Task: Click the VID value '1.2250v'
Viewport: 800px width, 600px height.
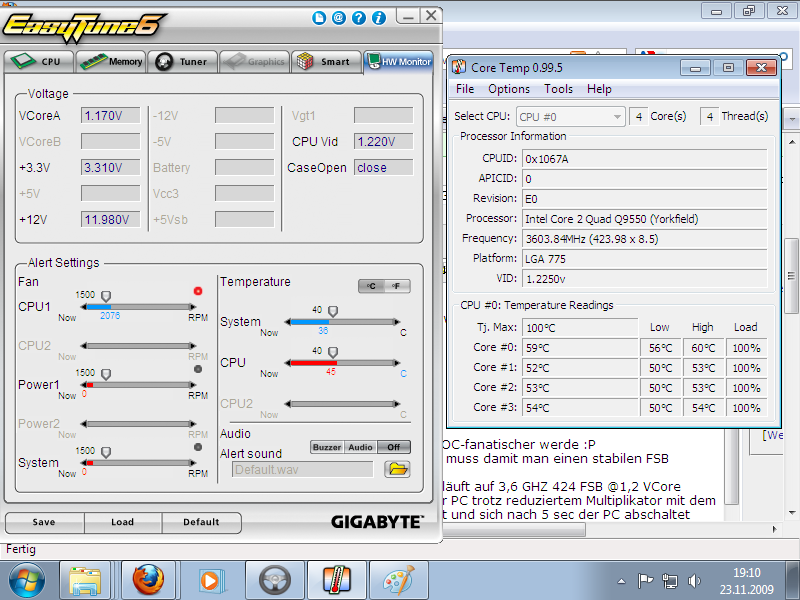Action: coord(644,279)
